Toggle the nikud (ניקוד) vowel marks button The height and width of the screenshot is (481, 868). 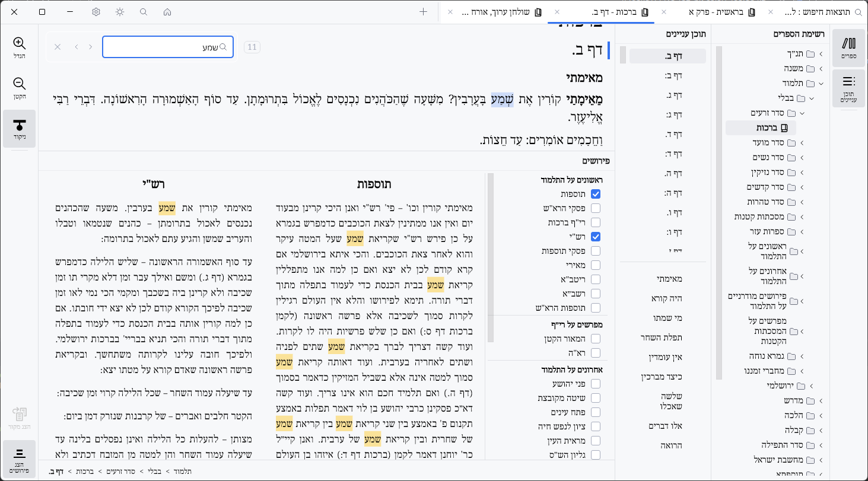[20, 129]
